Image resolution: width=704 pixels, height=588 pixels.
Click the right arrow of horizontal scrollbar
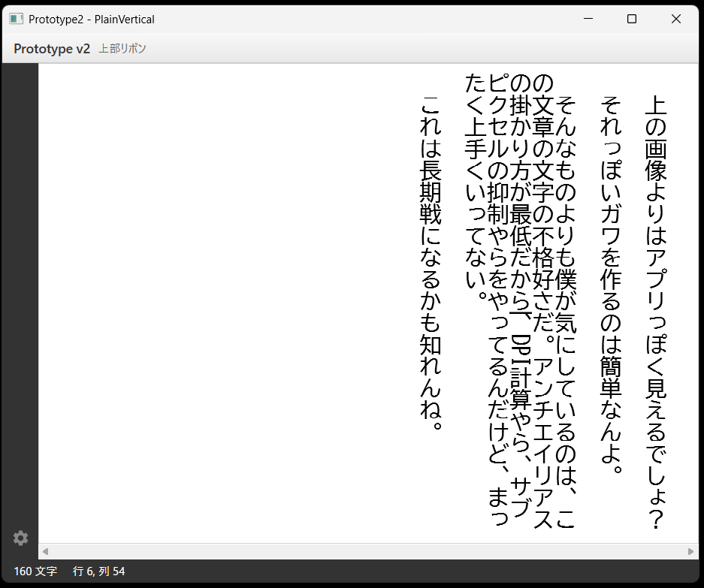tap(691, 551)
